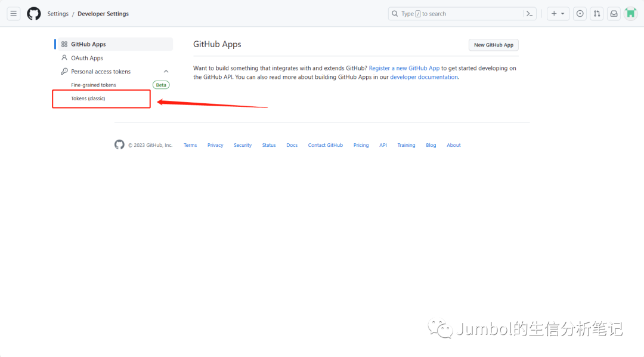Click the Personal access tokens item
The image size is (644, 357).
point(101,72)
